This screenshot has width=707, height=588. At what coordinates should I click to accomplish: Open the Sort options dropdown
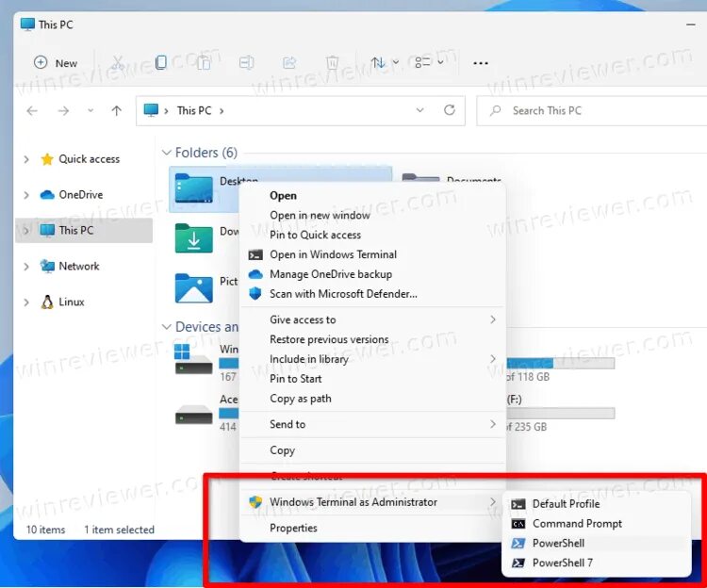coord(385,62)
